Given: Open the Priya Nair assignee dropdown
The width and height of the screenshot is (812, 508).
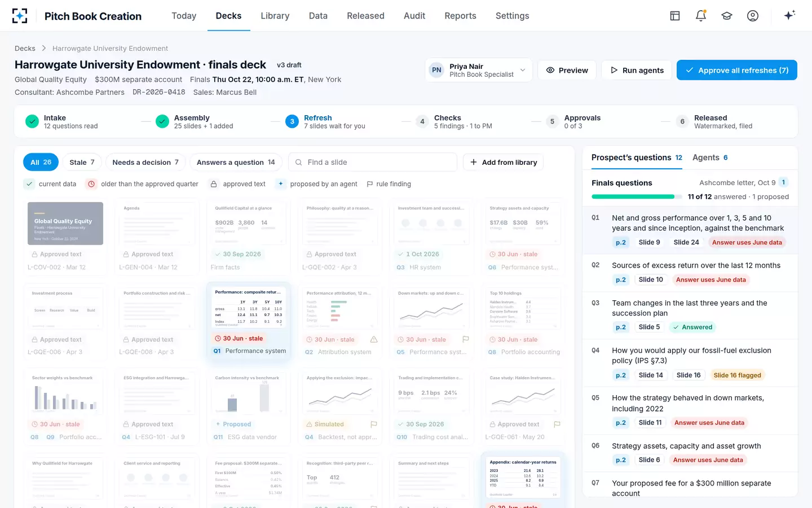Looking at the screenshot, I should point(478,70).
